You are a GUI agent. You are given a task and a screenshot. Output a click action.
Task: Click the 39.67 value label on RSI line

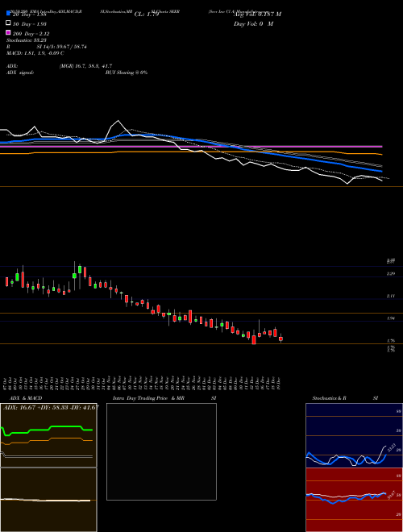click(392, 495)
